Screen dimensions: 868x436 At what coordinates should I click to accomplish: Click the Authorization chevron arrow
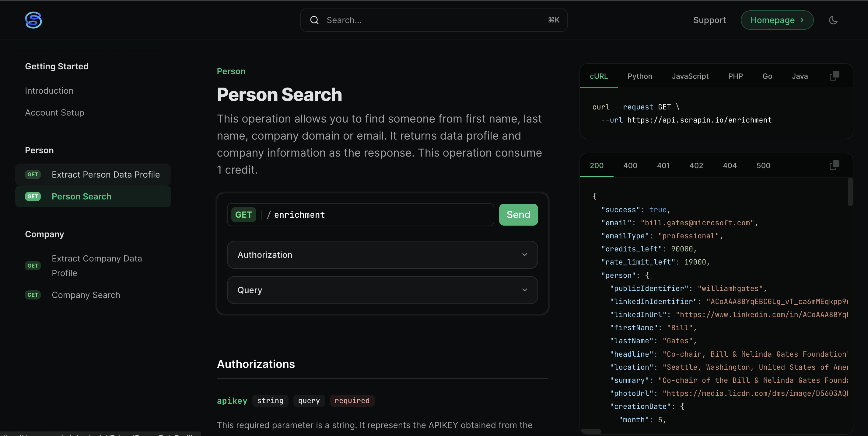tap(525, 255)
